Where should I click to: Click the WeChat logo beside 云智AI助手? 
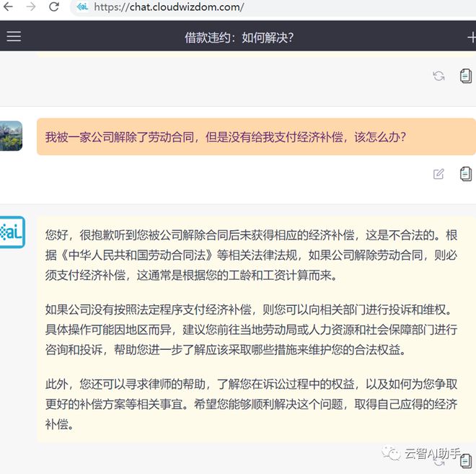point(392,454)
